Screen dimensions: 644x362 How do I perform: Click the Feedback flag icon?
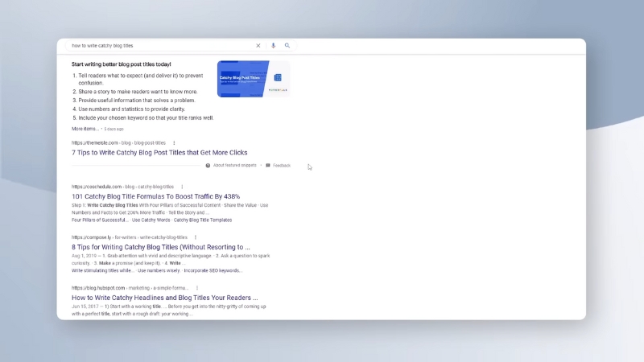point(268,166)
